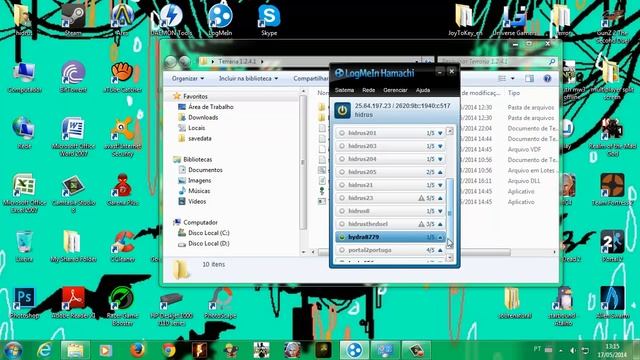
Task: Expand hidrus204 network arrow
Action: [440, 159]
